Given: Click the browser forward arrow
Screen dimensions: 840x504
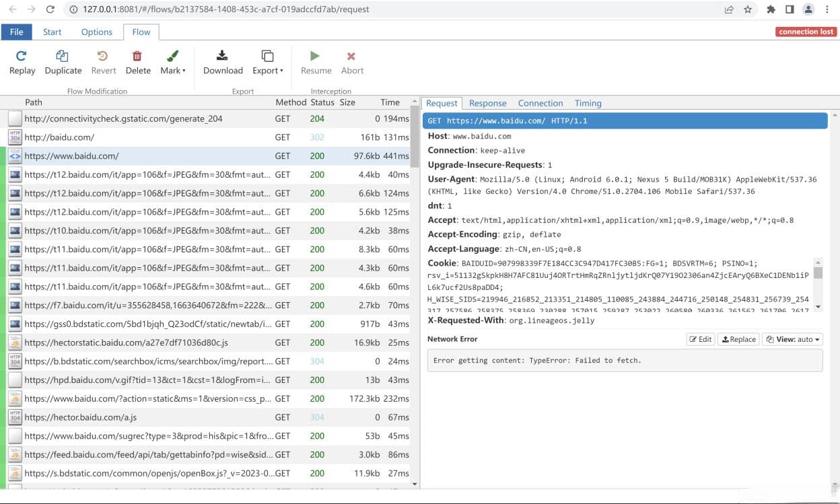Looking at the screenshot, I should click(x=32, y=9).
